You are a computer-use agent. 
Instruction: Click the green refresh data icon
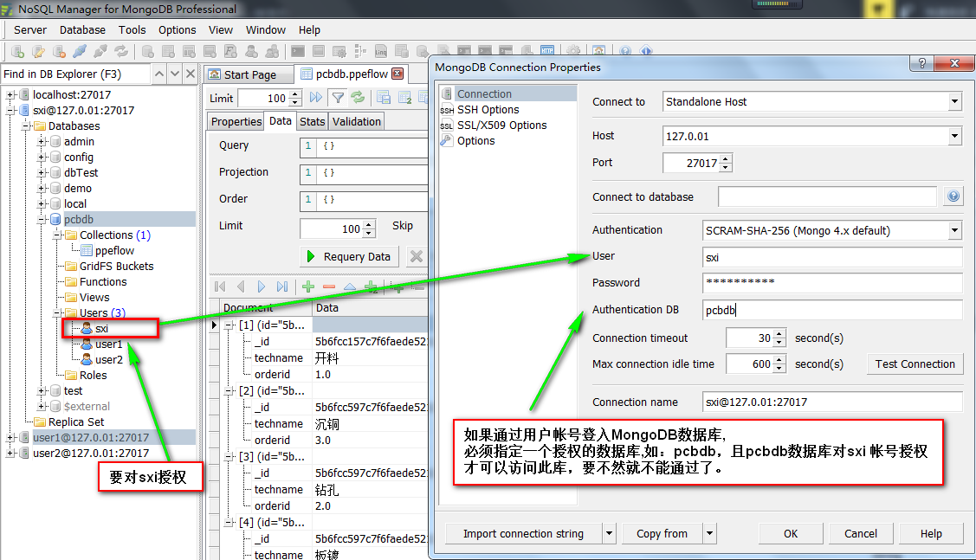point(358,97)
